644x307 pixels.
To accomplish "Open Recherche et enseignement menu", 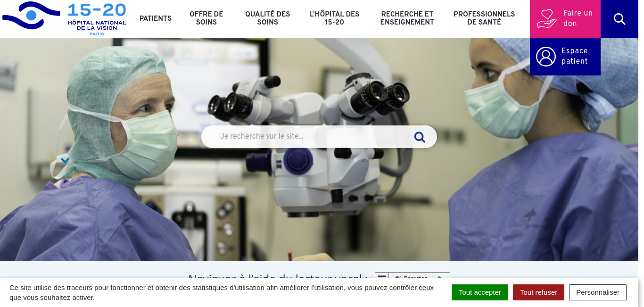I will (407, 18).
